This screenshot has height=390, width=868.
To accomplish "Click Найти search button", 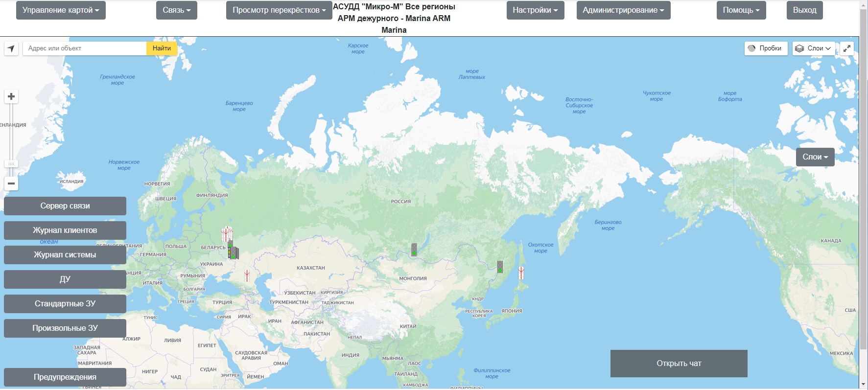I will (162, 48).
